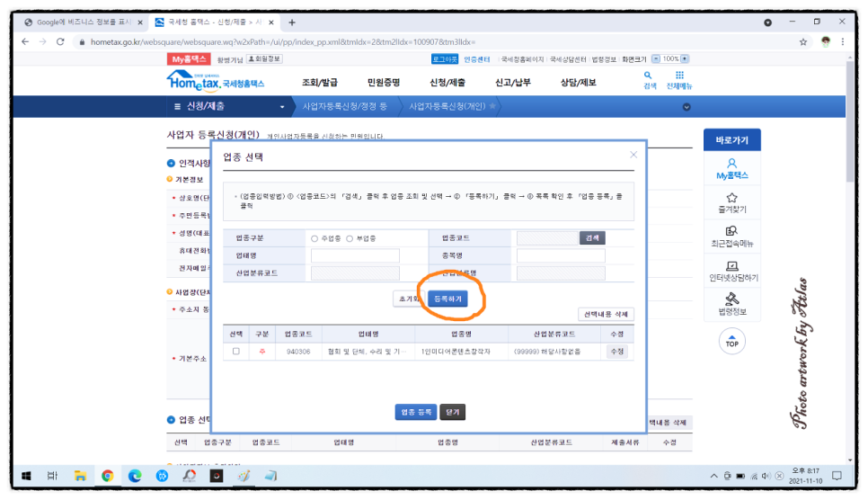Open the 회원정보 button
This screenshot has width=868, height=500.
[x=264, y=58]
